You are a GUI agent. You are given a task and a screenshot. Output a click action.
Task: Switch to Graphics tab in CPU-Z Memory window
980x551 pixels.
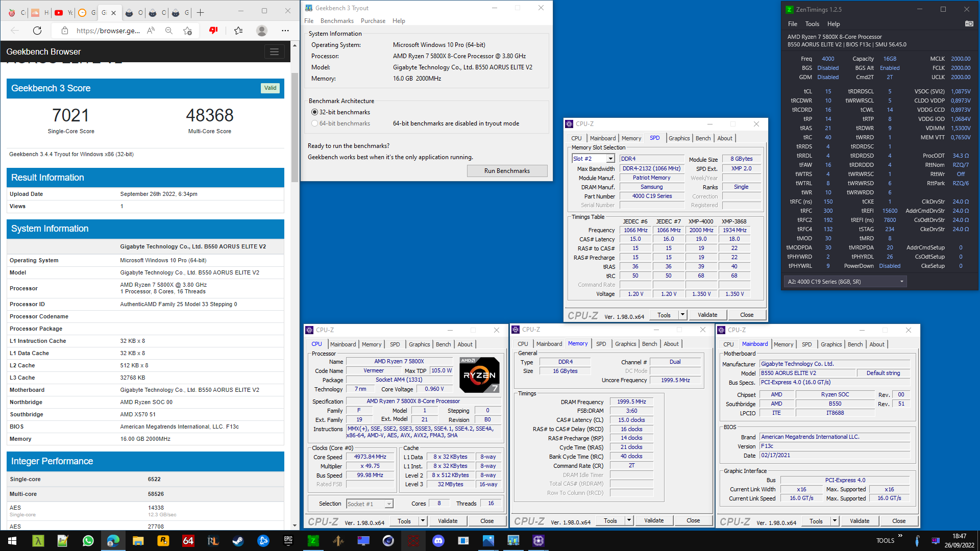[625, 344]
